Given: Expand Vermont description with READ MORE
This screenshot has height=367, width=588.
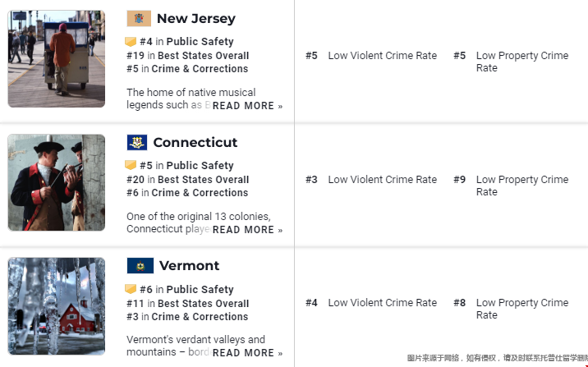Looking at the screenshot, I should (x=247, y=353).
